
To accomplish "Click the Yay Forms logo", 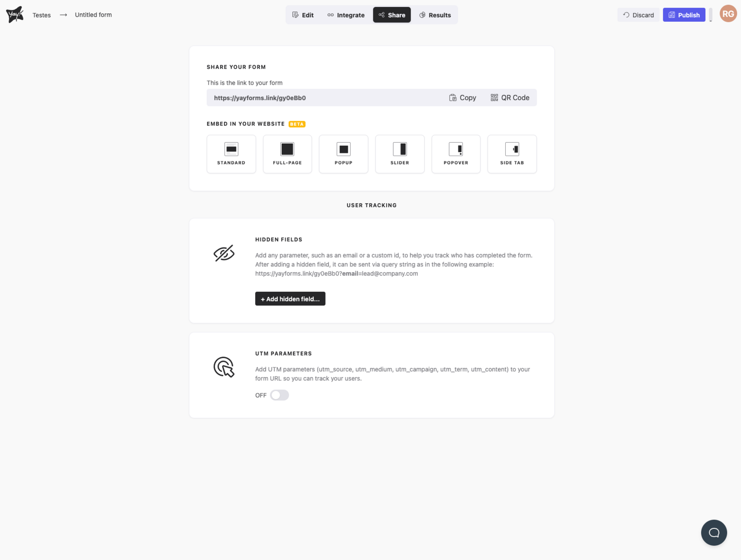I will [x=15, y=15].
